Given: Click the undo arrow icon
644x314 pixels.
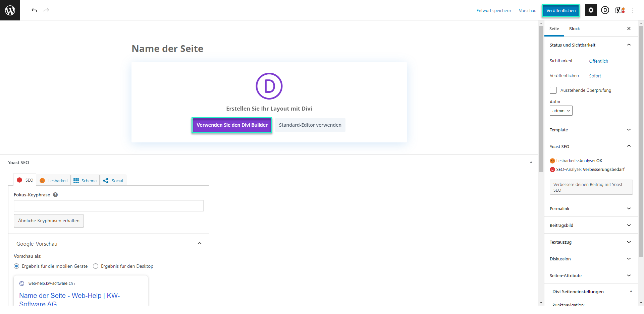Looking at the screenshot, I should point(34,10).
